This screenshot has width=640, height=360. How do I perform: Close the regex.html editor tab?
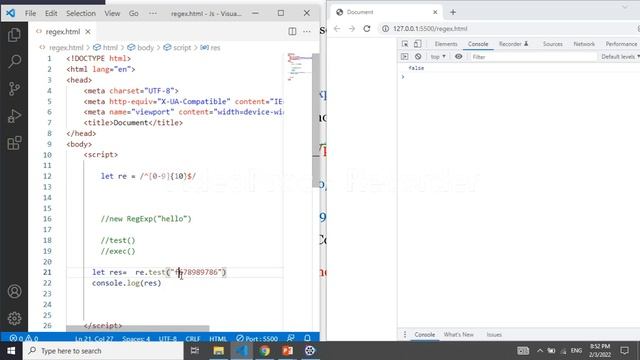coord(88,31)
